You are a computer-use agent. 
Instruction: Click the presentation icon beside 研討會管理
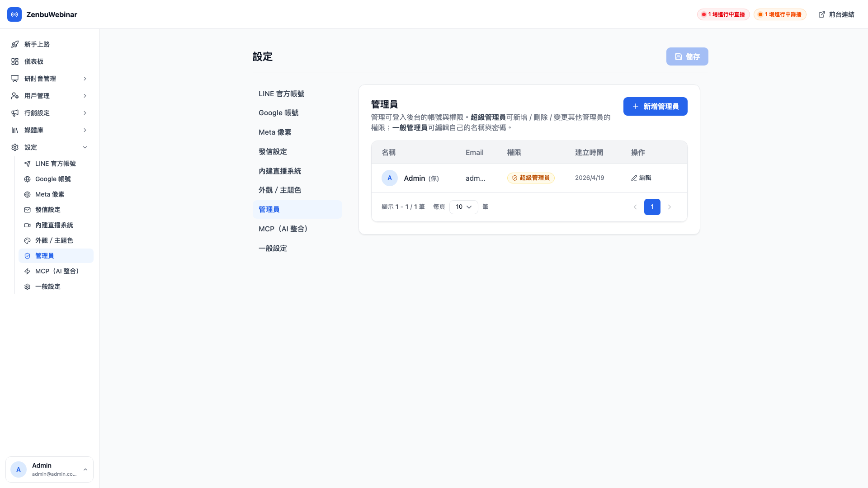[15, 79]
